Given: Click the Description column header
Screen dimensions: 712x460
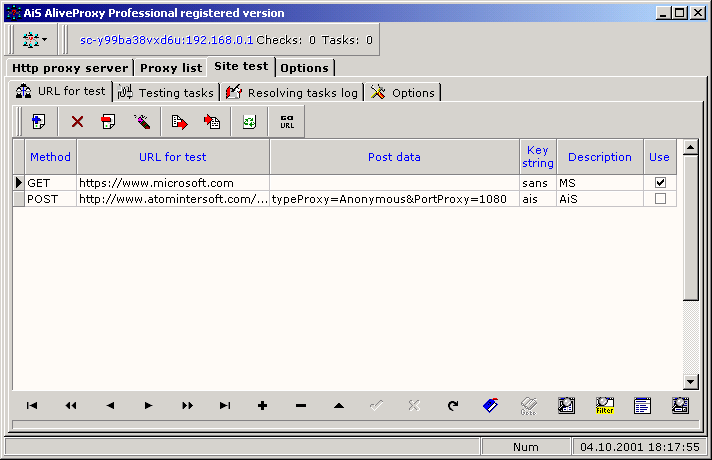Looking at the screenshot, I should (x=600, y=157).
